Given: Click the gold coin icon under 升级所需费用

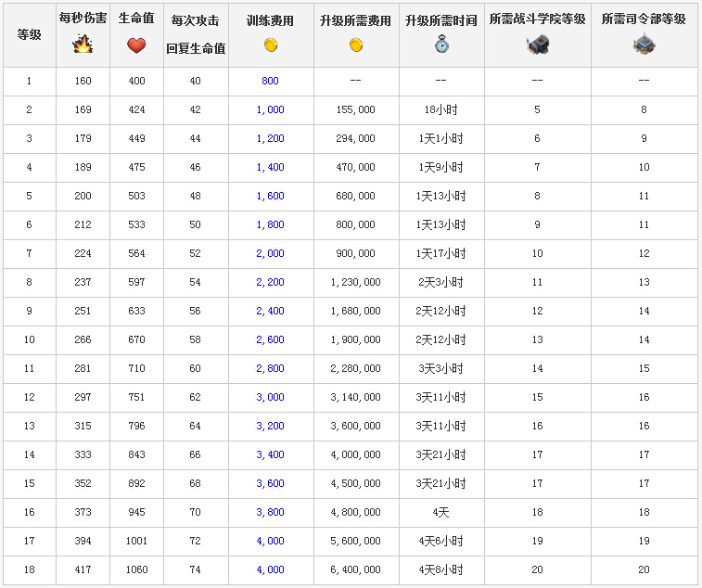Looking at the screenshot, I should [x=355, y=45].
